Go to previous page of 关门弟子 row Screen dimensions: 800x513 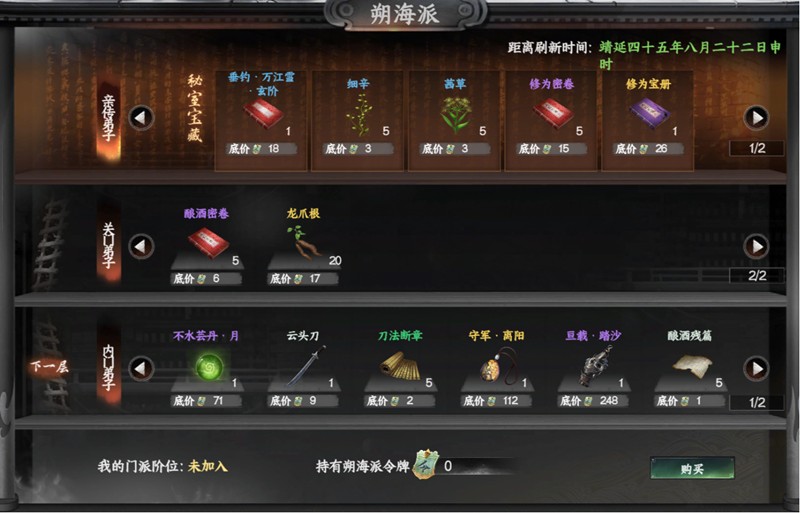click(141, 247)
